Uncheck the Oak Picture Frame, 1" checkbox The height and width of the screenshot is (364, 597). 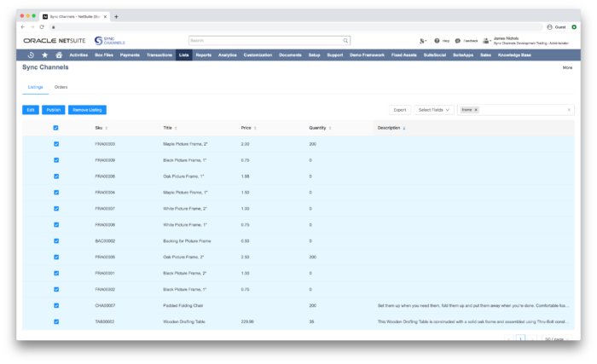56,176
